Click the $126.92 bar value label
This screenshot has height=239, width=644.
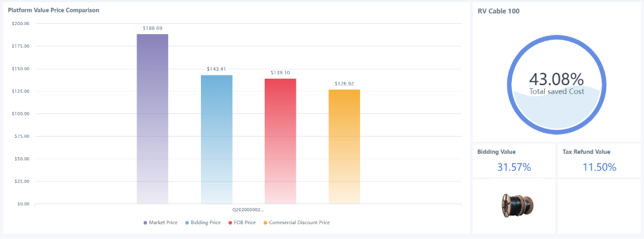click(344, 84)
